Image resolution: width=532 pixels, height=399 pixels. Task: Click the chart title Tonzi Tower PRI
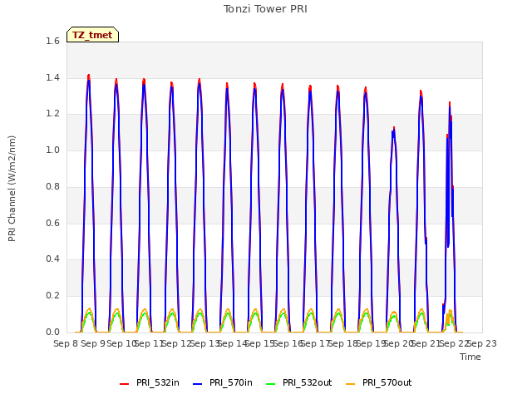(x=265, y=9)
